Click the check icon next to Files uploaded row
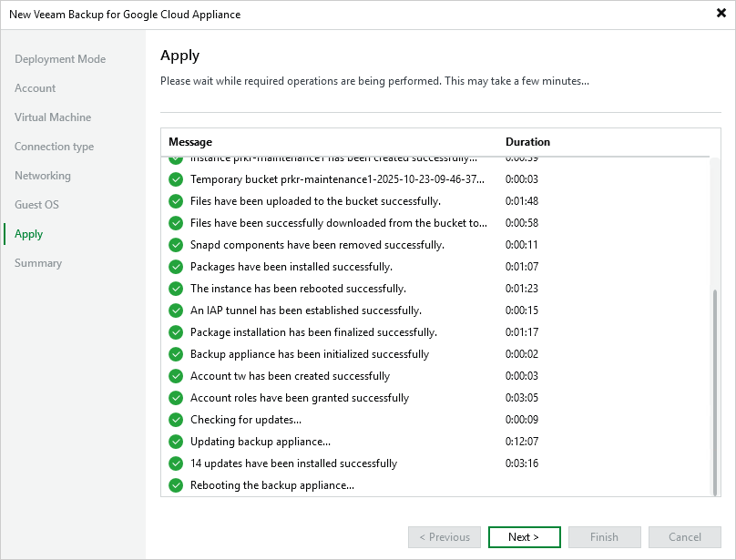 pyautogui.click(x=176, y=201)
